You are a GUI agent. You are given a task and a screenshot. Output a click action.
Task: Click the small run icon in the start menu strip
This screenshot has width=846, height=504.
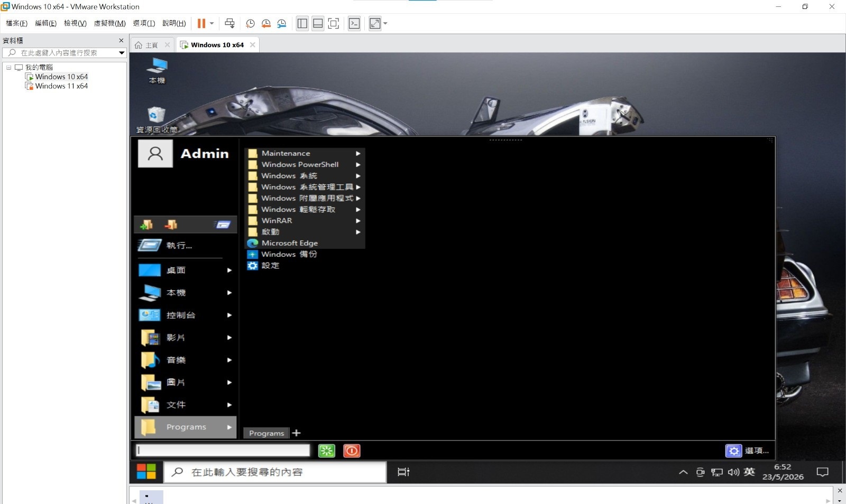(x=223, y=225)
